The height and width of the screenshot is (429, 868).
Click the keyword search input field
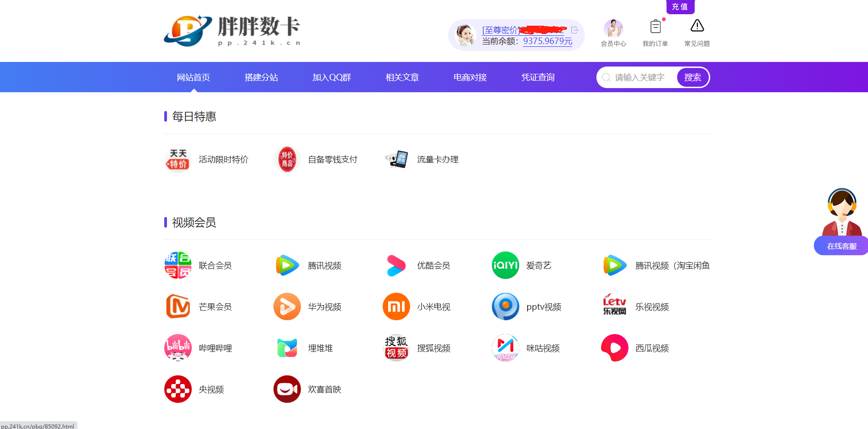click(x=642, y=77)
